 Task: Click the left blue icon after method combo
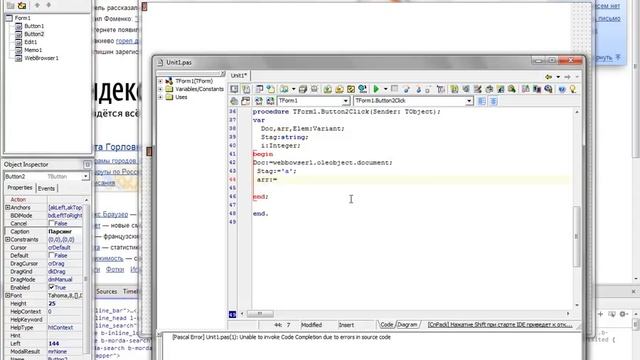[x=482, y=100]
